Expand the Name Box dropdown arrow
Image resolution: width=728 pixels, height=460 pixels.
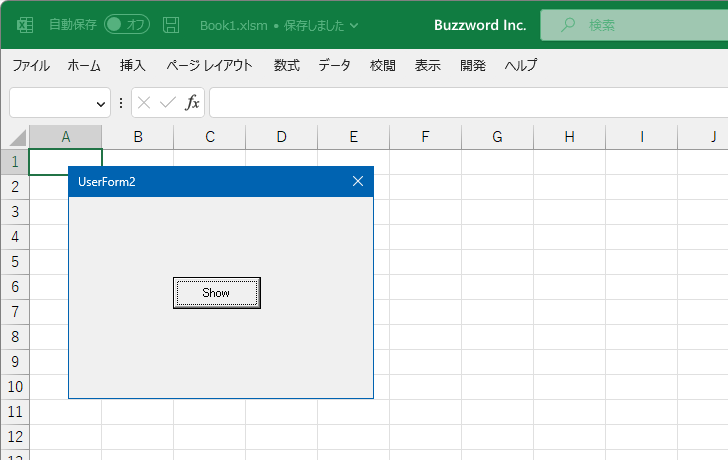pos(101,104)
